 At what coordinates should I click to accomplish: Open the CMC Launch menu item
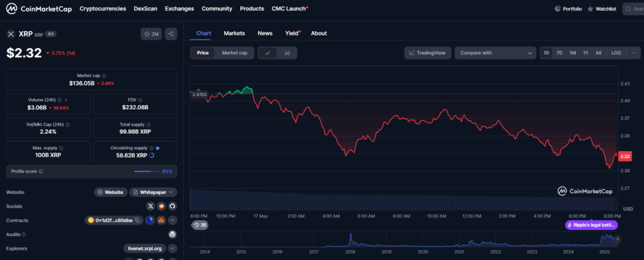coord(290,9)
